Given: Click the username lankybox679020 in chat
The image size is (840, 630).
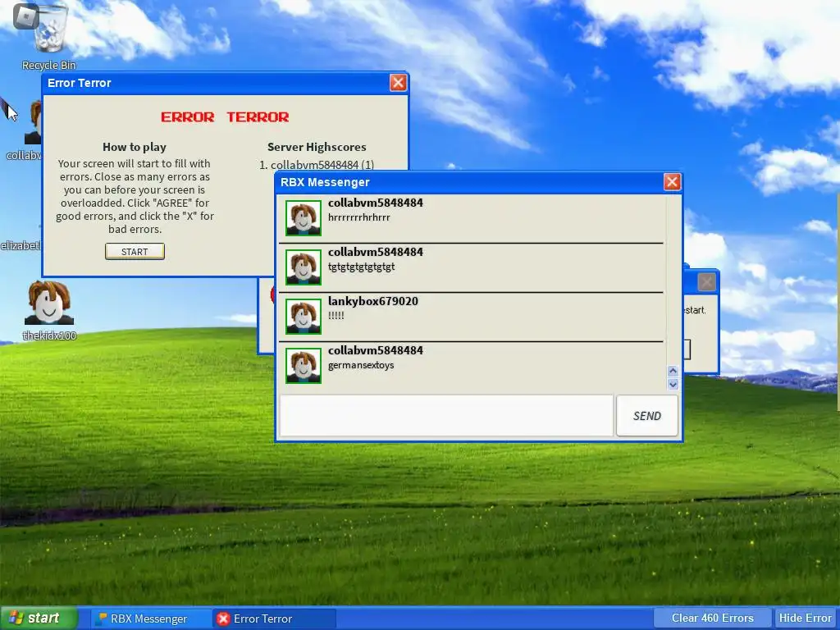Looking at the screenshot, I should tap(373, 301).
